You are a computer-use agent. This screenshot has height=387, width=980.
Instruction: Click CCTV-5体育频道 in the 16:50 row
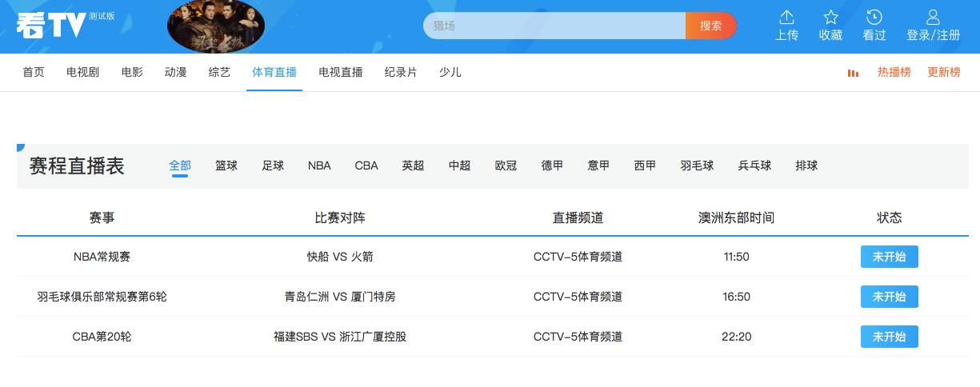click(x=578, y=297)
